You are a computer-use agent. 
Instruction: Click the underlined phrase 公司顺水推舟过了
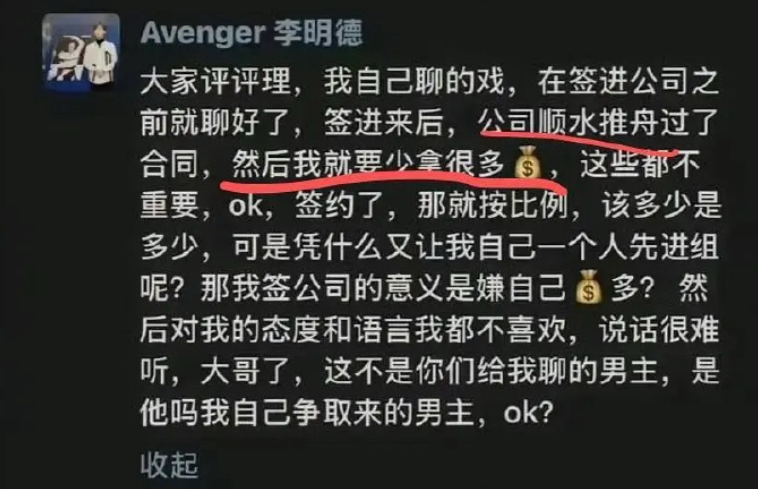(598, 121)
